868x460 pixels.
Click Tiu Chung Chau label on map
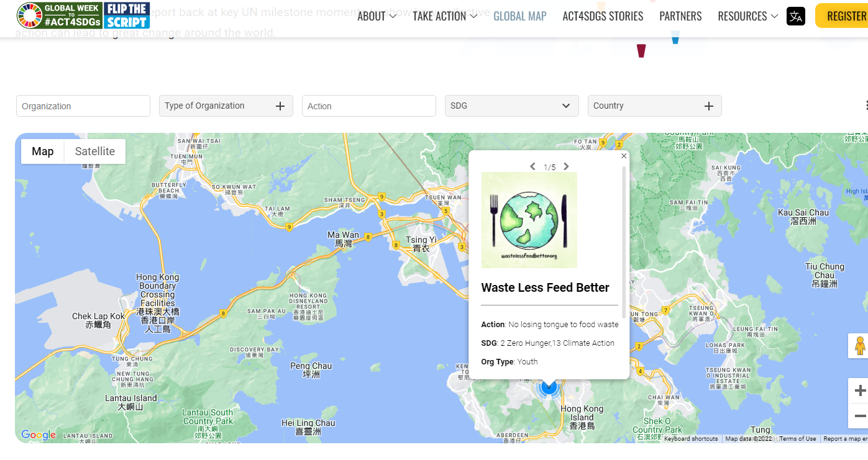tap(825, 275)
